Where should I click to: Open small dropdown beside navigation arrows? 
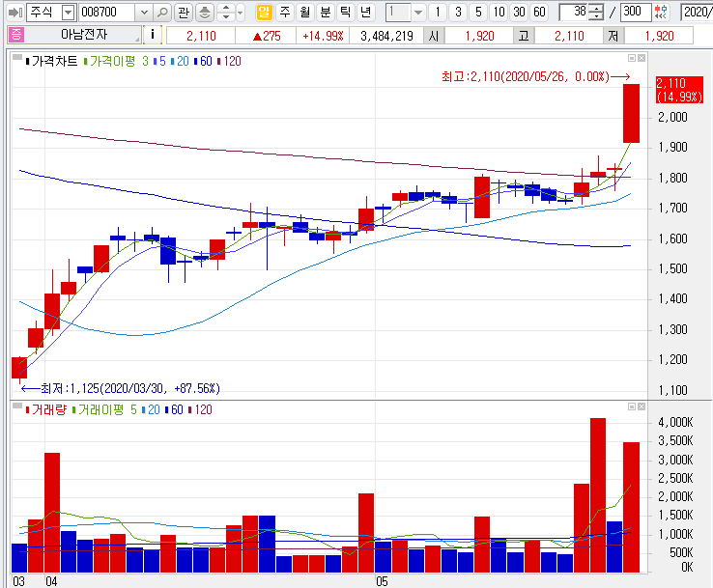(241, 13)
